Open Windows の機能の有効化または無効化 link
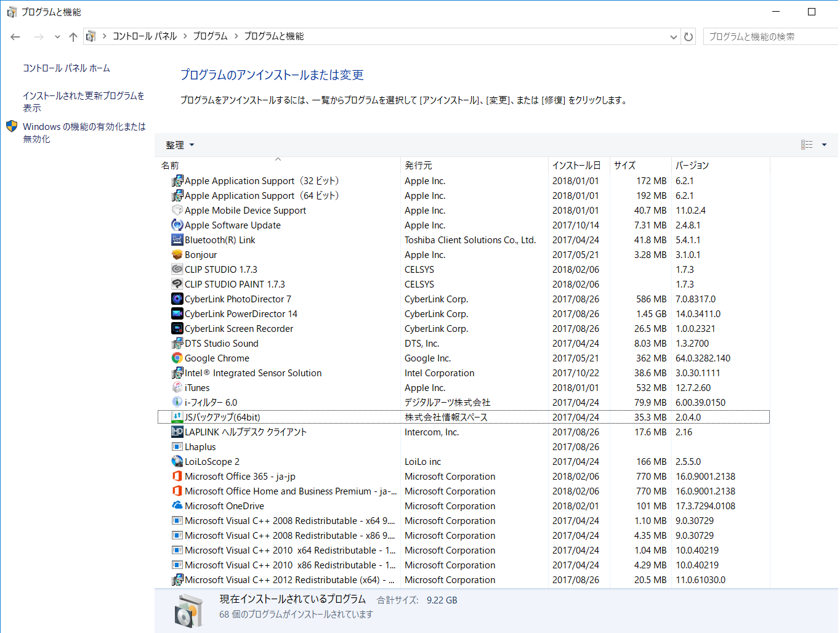Screen dimensions: 840x633 (84, 132)
